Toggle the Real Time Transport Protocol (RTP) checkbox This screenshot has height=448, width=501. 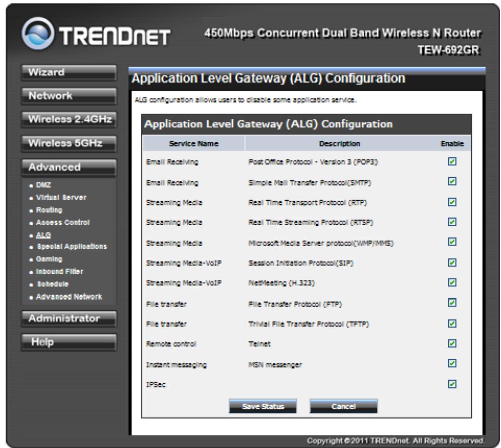coord(452,202)
